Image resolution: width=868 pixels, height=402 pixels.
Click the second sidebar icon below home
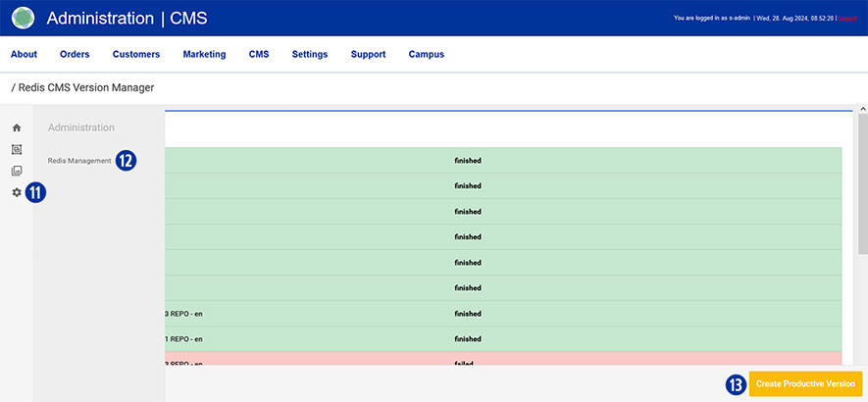click(17, 149)
